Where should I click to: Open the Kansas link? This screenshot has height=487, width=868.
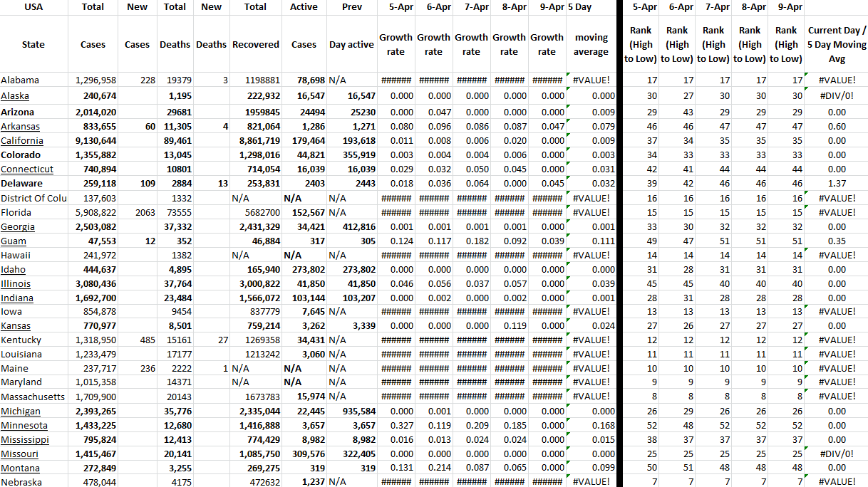(x=16, y=326)
